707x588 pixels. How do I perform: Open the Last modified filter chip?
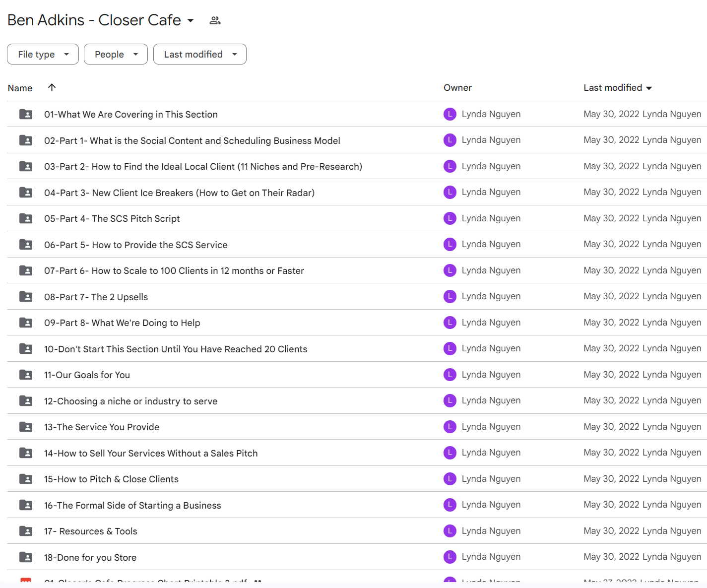[199, 54]
